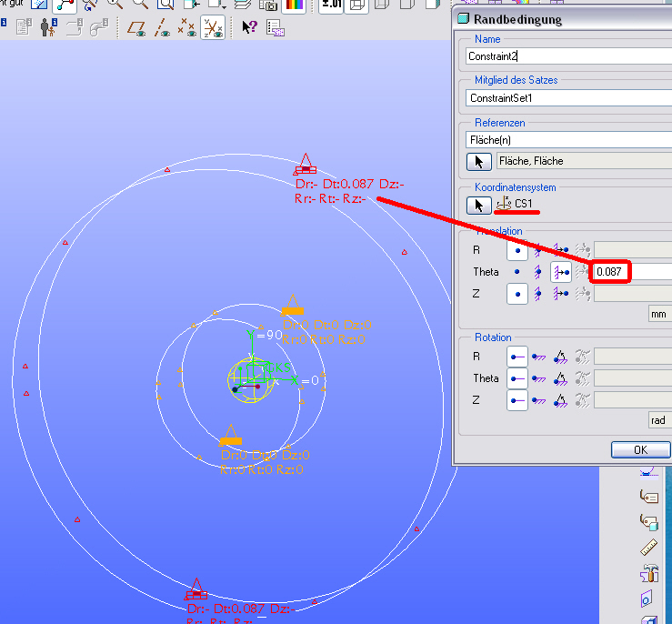Set Rotation Z to prescribed rotation
The image size is (672, 624).
[x=560, y=400]
